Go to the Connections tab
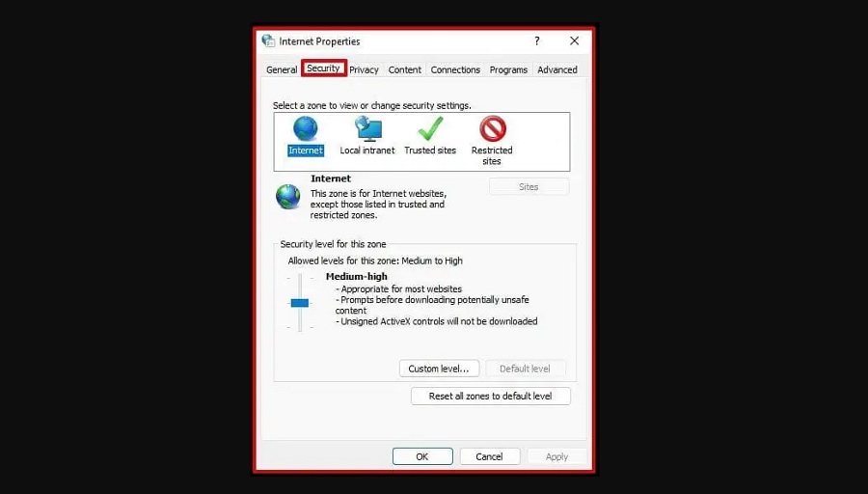868x494 pixels. point(455,69)
